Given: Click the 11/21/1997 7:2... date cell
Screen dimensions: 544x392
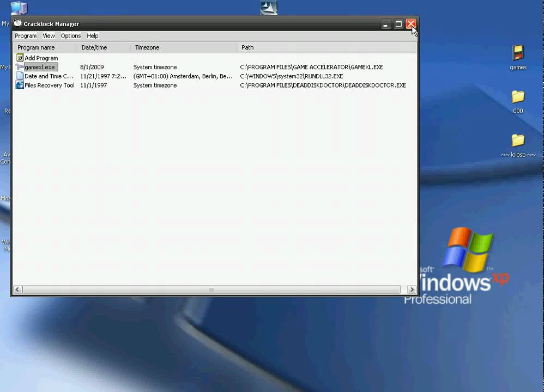Looking at the screenshot, I should click(103, 76).
